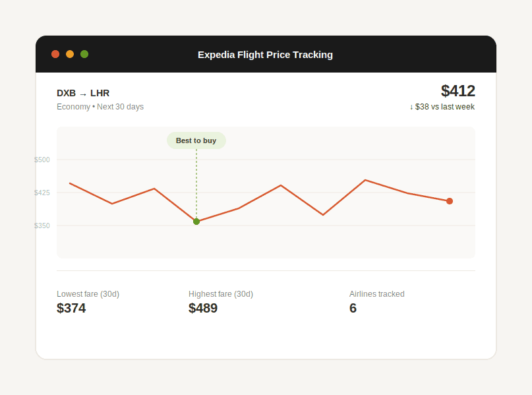Click the DXB → LHR route heading
532x395 pixels.
click(83, 93)
